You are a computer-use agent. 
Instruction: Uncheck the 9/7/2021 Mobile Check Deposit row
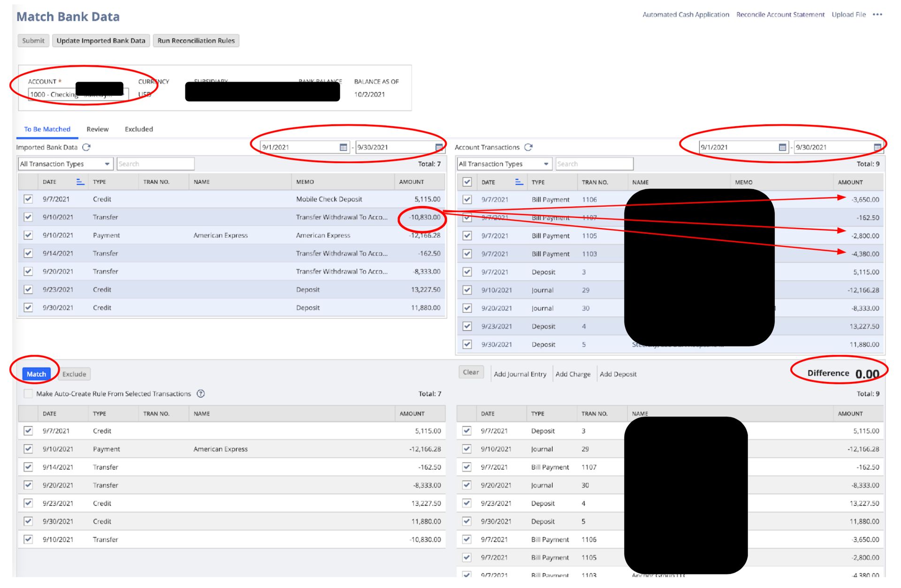pyautogui.click(x=29, y=199)
